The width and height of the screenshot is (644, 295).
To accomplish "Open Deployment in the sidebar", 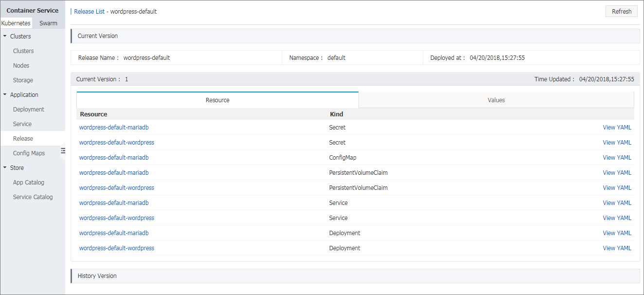I will coord(29,109).
